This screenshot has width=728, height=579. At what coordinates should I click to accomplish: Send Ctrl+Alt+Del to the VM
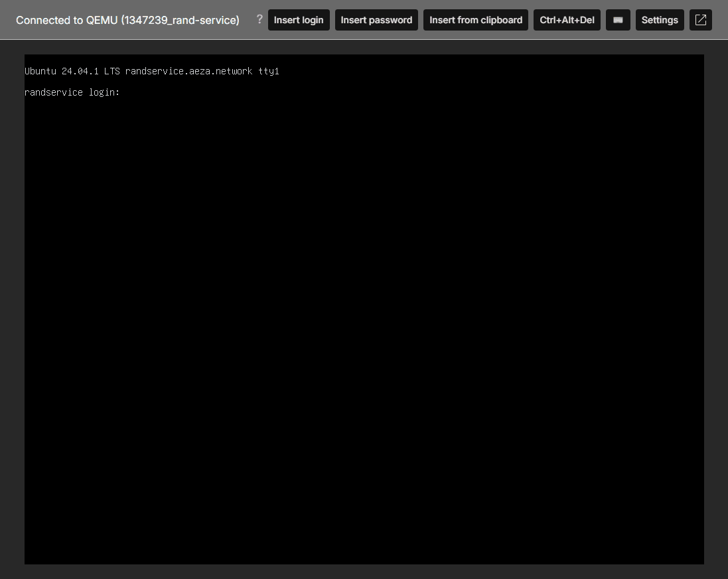pos(567,20)
